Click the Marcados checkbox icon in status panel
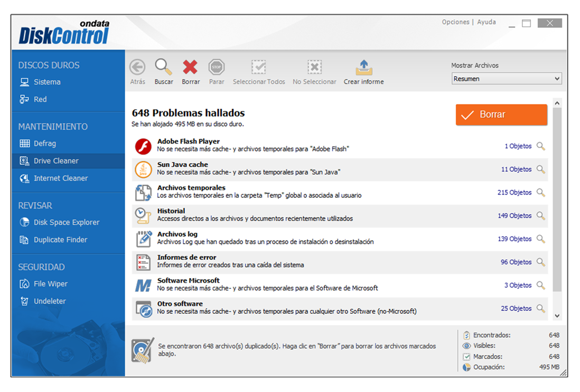 click(x=466, y=357)
